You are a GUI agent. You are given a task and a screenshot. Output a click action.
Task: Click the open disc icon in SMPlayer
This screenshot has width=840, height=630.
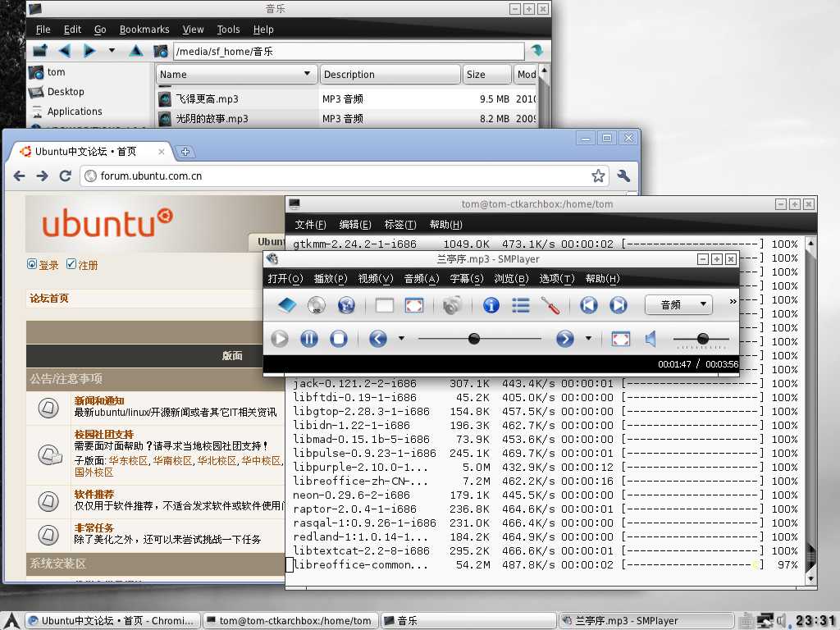click(x=317, y=305)
